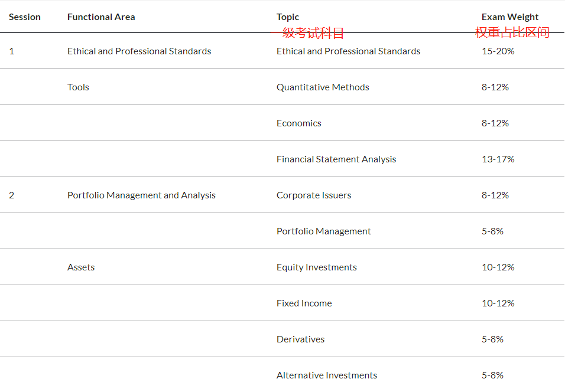
Task: Select Portfolio Management and Analysis area
Action: click(141, 195)
